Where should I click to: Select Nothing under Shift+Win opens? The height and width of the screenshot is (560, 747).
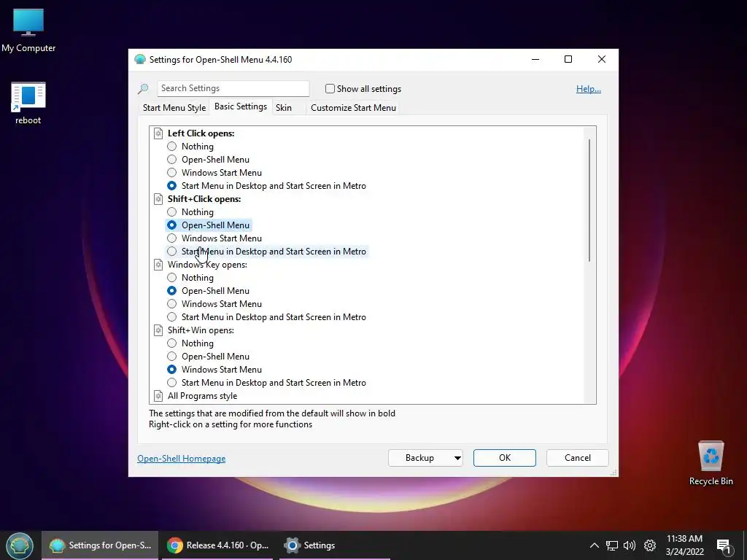click(x=172, y=343)
